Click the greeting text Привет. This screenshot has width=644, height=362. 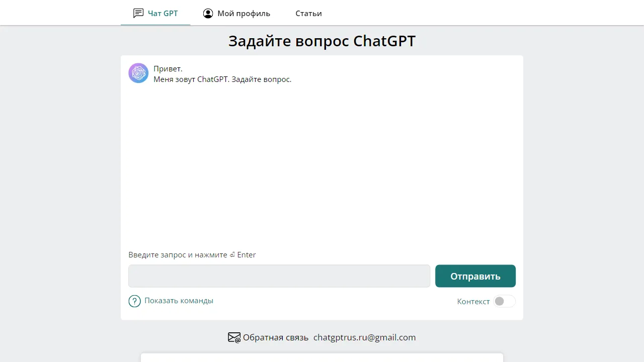tap(168, 69)
